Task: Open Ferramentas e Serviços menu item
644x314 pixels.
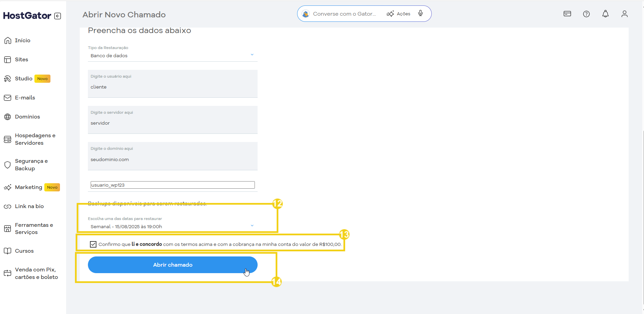Action: (34, 229)
